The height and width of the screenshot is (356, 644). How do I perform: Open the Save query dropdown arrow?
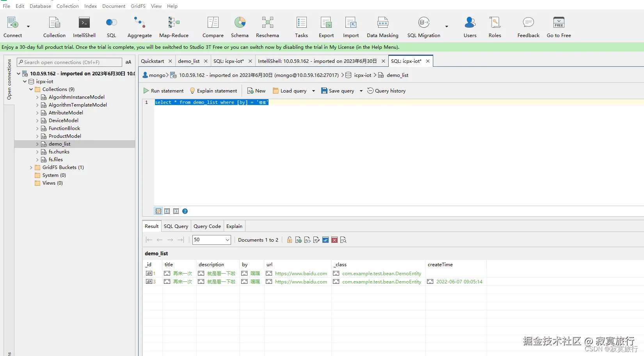361,91
